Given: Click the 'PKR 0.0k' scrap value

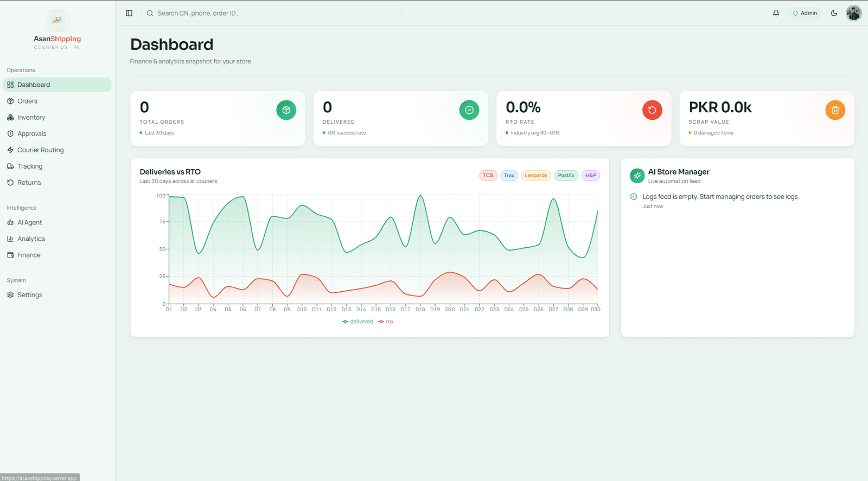Looking at the screenshot, I should coord(720,107).
